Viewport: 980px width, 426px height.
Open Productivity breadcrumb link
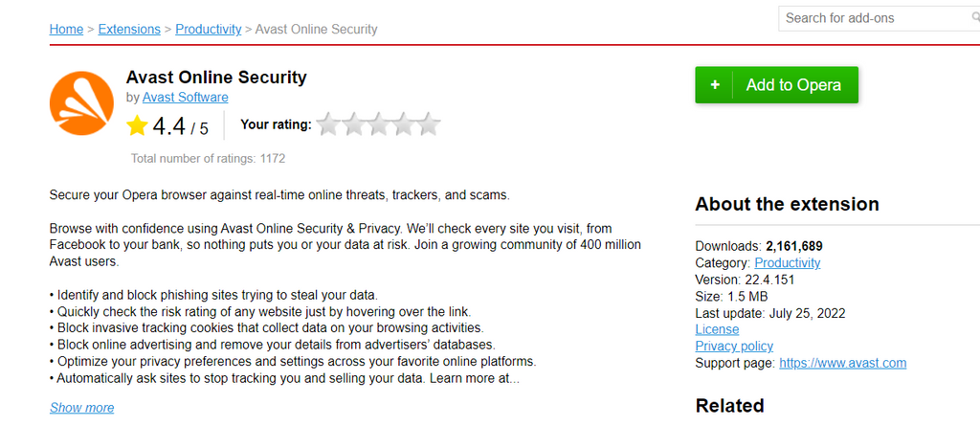[208, 29]
